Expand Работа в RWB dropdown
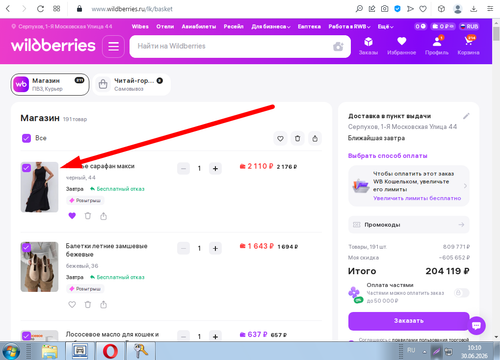Image resolution: width=500 pixels, height=360 pixels. 349,26
